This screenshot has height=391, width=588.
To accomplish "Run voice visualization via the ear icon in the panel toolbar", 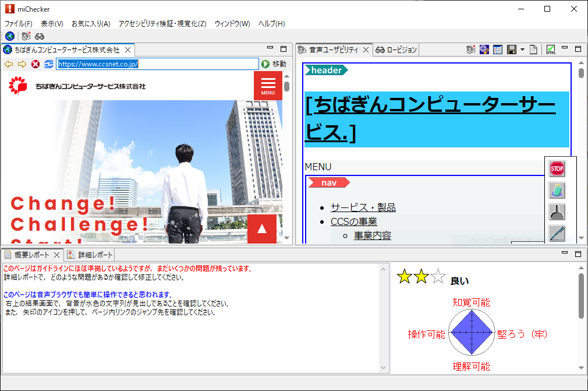I will [470, 50].
